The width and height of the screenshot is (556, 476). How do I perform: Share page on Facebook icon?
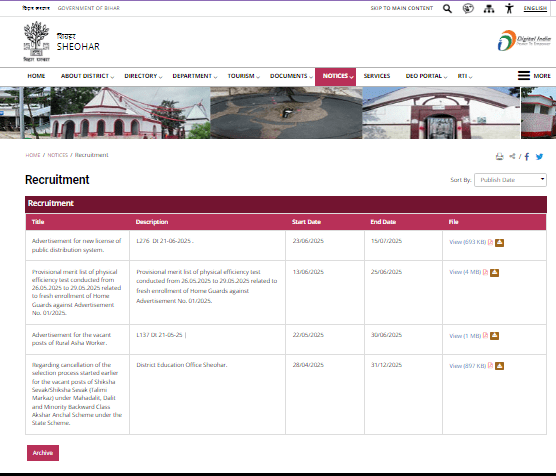[x=527, y=156]
